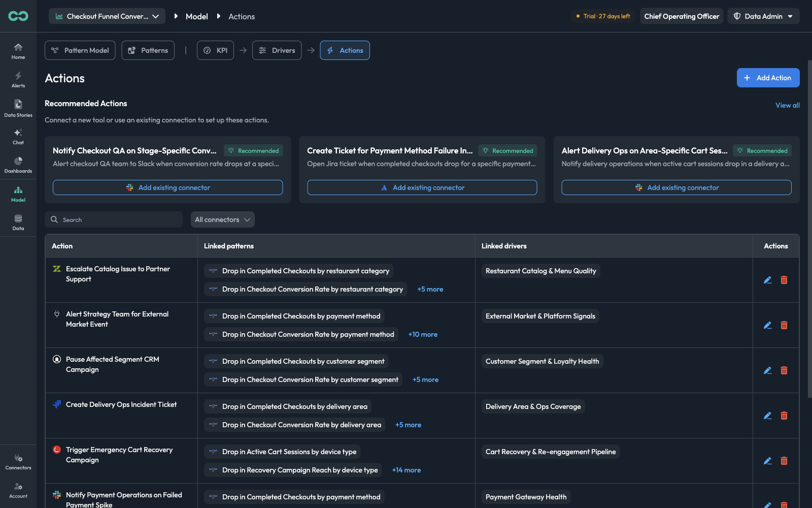Click the Customer Segment & Loyalty Health driver
Image resolution: width=812 pixels, height=508 pixels.
click(x=542, y=361)
